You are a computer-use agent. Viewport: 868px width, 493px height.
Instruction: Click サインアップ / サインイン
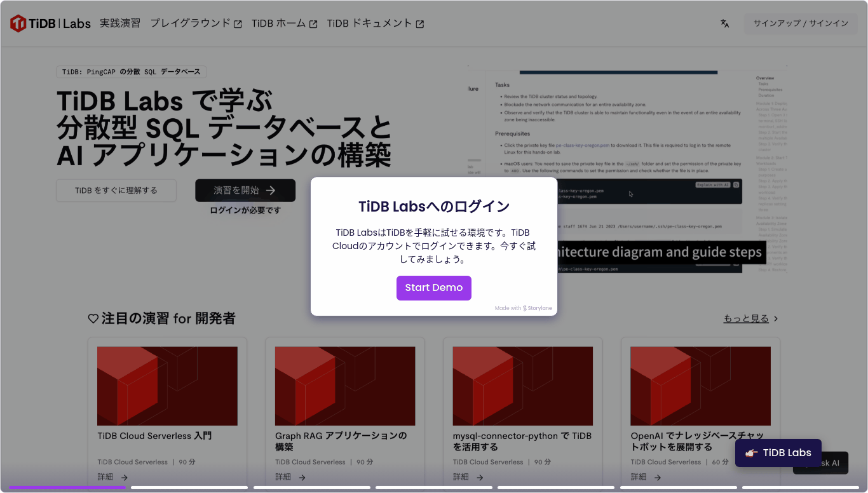pyautogui.click(x=801, y=23)
